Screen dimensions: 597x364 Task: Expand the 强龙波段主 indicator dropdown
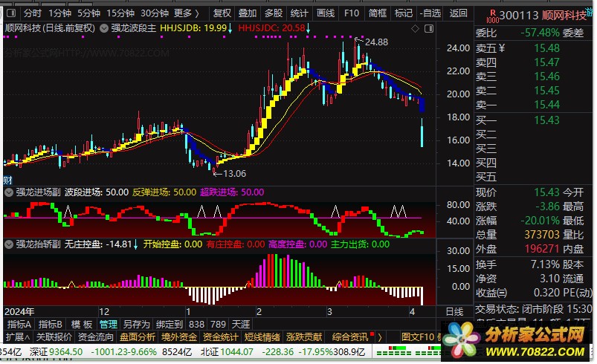click(104, 28)
